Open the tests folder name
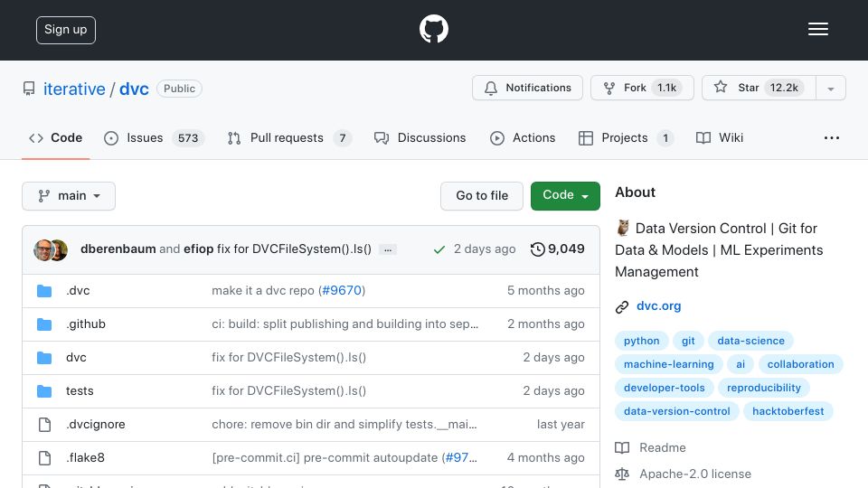 (80, 391)
